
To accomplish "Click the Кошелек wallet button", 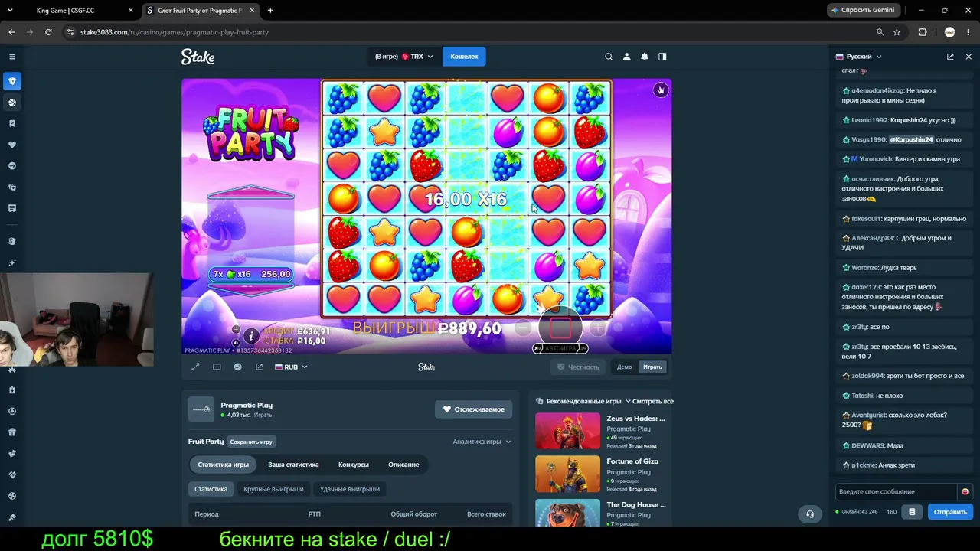I will point(464,57).
